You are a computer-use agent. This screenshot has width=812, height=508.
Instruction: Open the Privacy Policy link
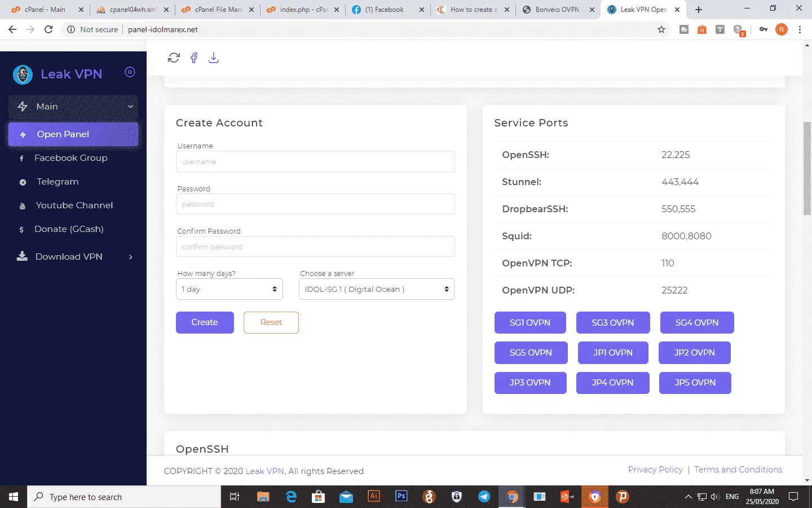(x=655, y=470)
